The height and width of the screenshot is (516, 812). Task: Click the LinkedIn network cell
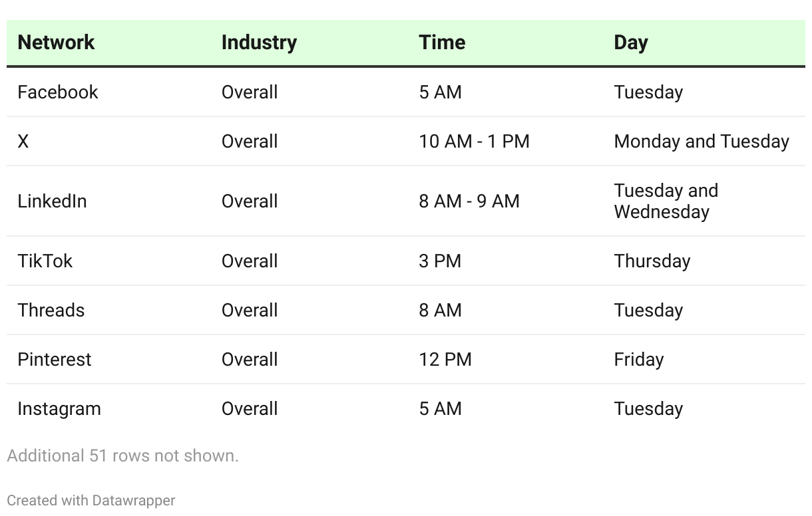coord(52,201)
